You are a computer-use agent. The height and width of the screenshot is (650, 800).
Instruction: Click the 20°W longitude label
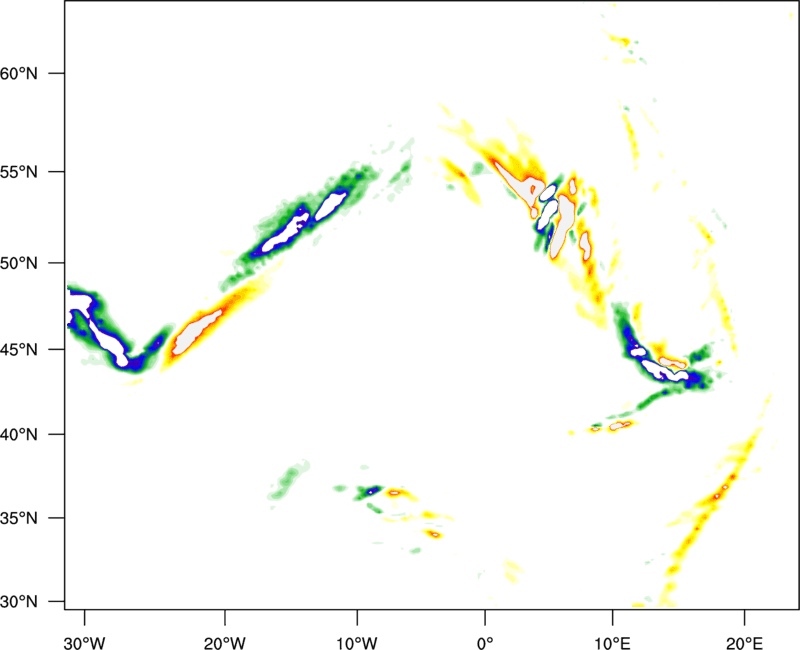(225, 643)
